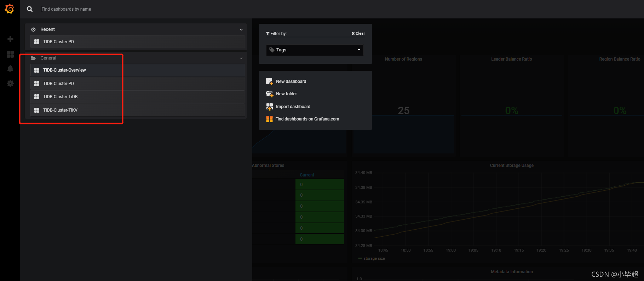Click the New folder icon
This screenshot has width=644, height=281.
tap(270, 94)
